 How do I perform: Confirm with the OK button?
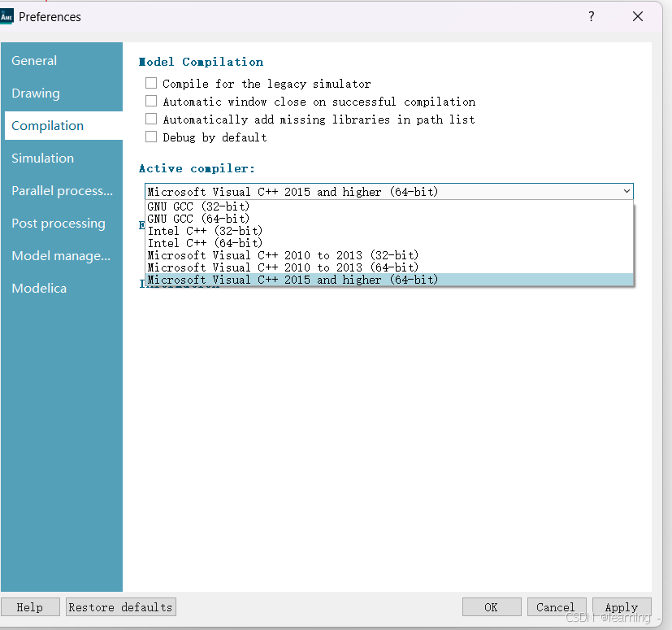click(x=492, y=607)
